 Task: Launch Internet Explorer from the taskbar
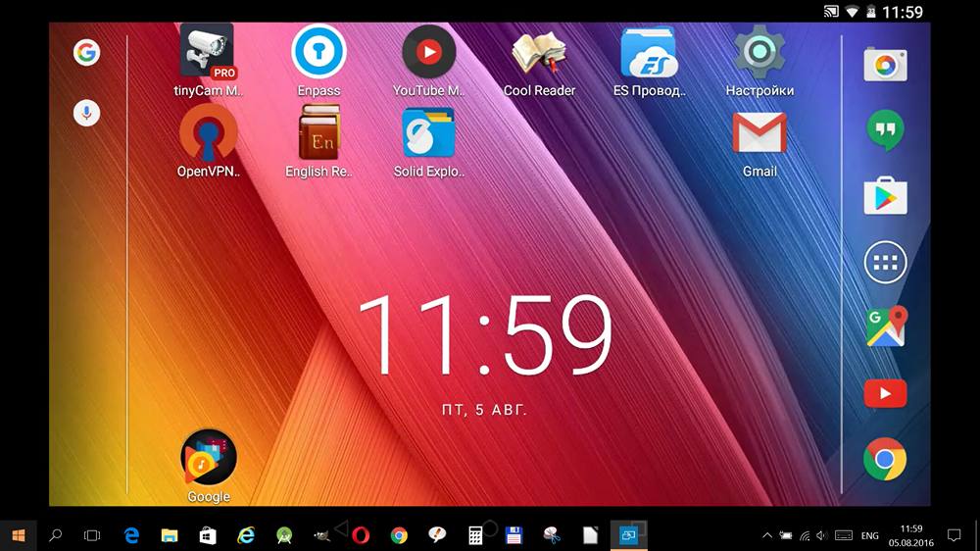[x=246, y=535]
